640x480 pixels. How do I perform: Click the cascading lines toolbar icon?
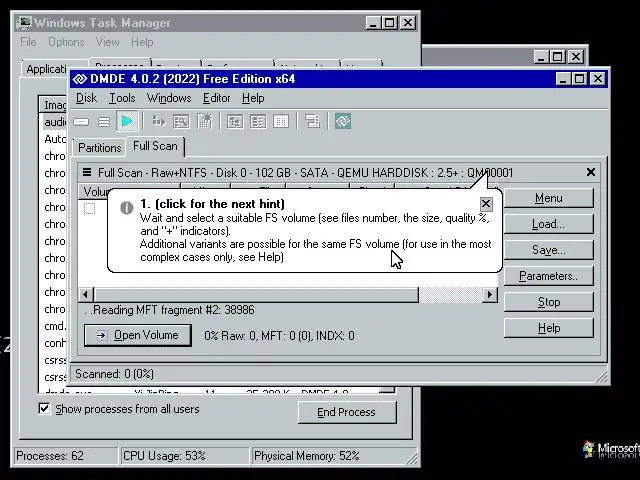coord(312,121)
